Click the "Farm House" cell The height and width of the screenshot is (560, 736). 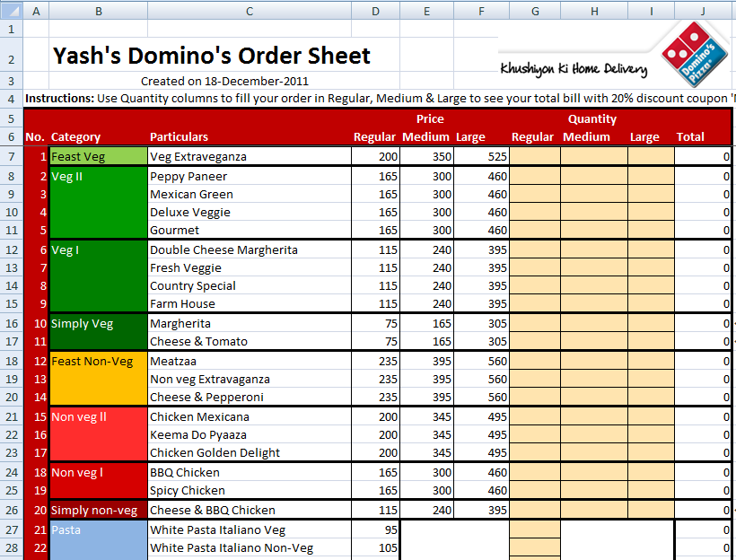tap(250, 303)
